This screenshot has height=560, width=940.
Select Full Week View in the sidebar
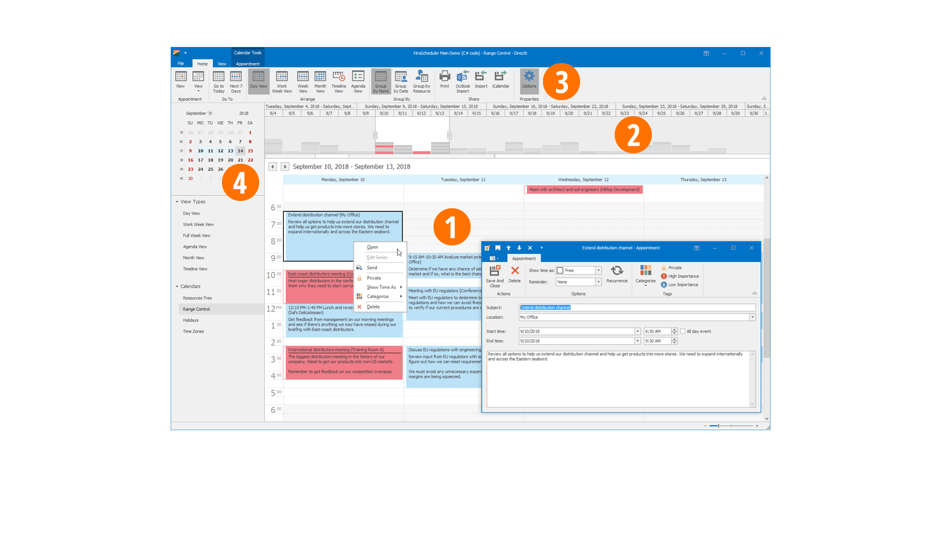(197, 235)
